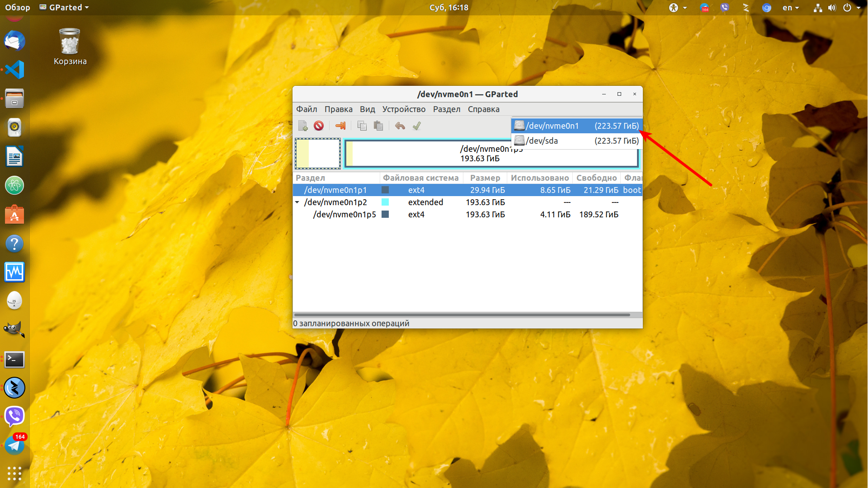
Task: Click the nvme0n1p5 block in the disk map
Action: click(x=491, y=154)
